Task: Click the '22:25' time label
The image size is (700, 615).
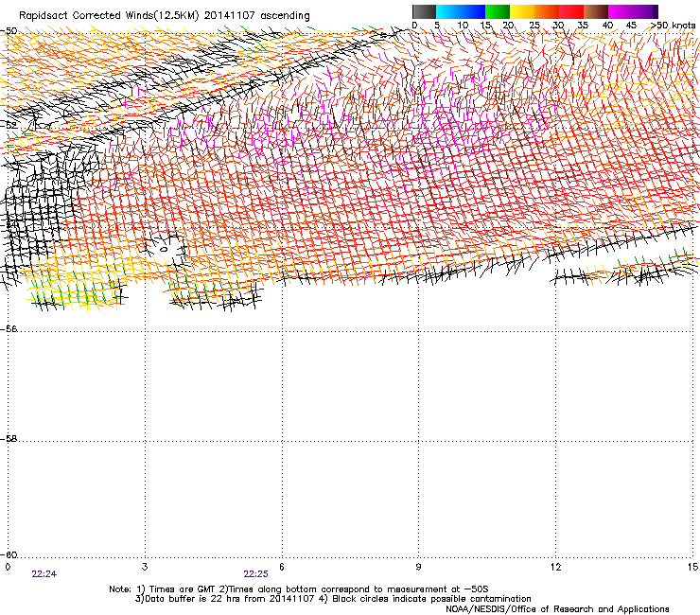Action: pyautogui.click(x=255, y=574)
